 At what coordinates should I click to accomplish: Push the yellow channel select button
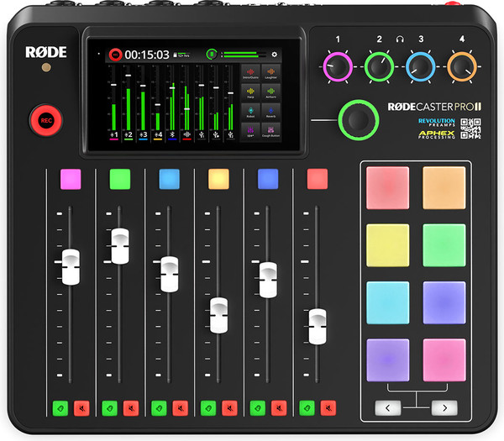[218, 179]
